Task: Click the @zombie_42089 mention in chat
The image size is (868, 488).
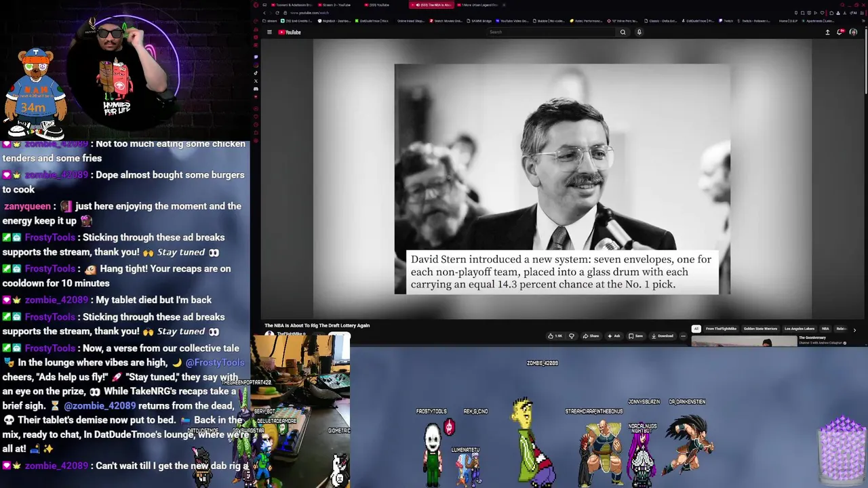Action: point(100,405)
